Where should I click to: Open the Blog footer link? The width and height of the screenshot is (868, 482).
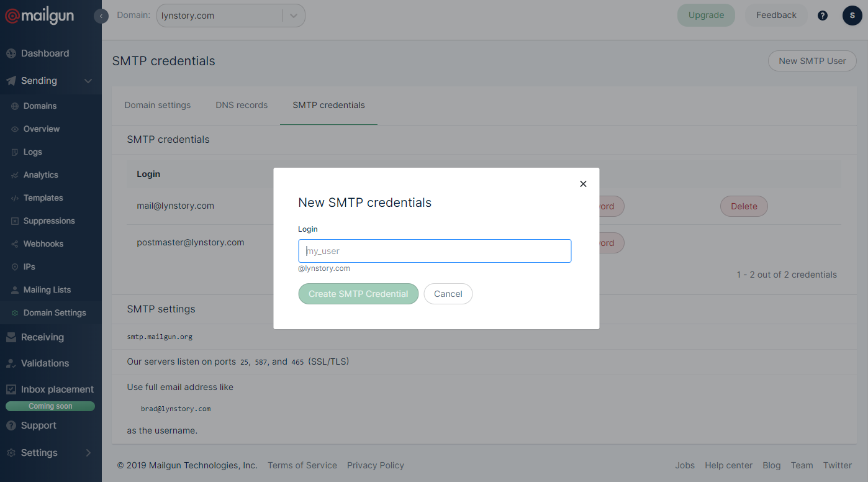click(x=772, y=465)
